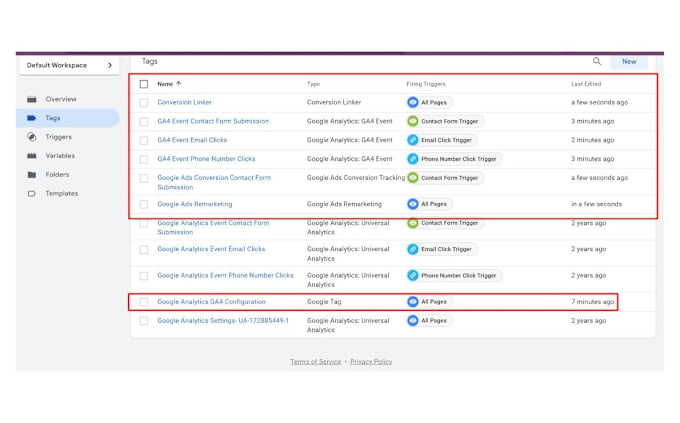
Task: Click the Firing Triggers column header
Action: [x=425, y=84]
